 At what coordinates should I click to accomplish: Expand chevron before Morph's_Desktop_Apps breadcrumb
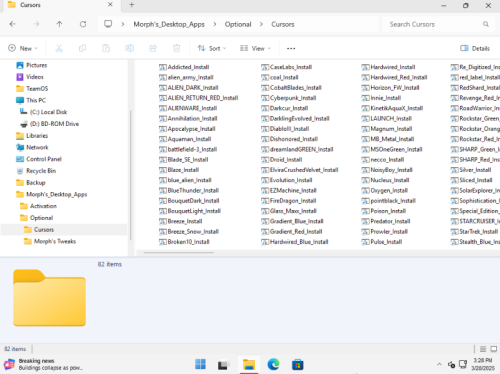click(123, 24)
